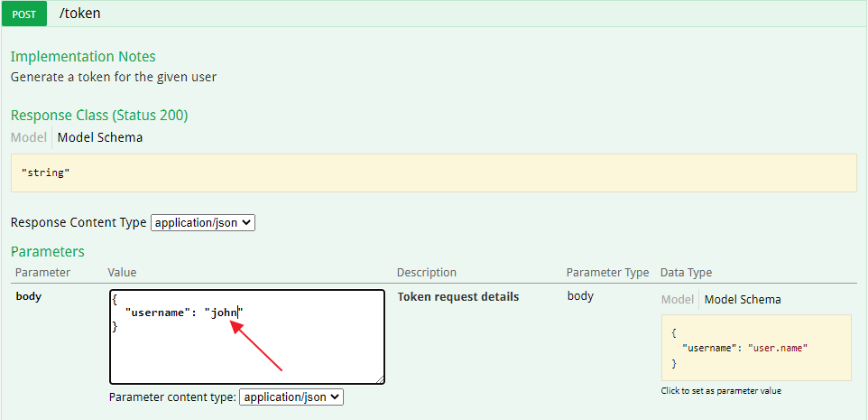Image resolution: width=868 pixels, height=420 pixels.
Task: Click the Response Class (Status 200) heading
Action: [x=99, y=115]
